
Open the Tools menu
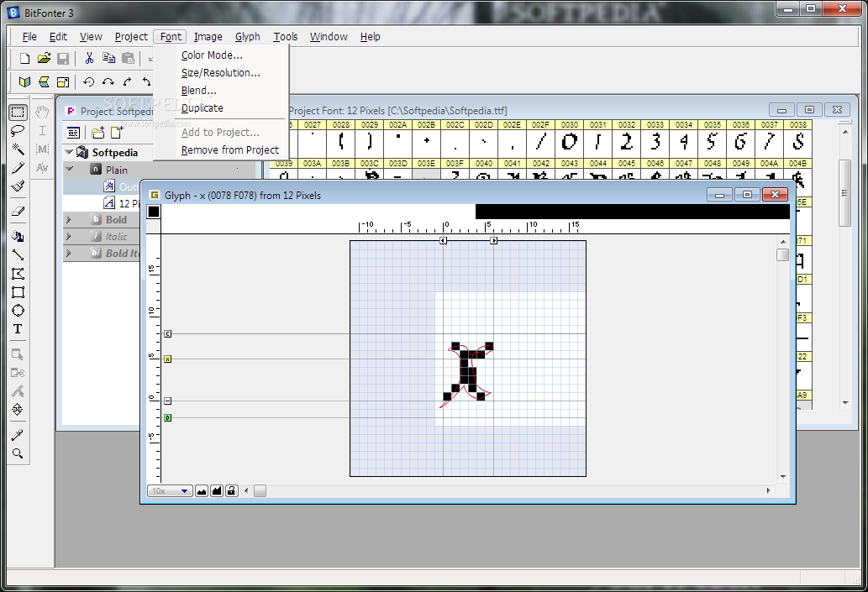tap(286, 36)
